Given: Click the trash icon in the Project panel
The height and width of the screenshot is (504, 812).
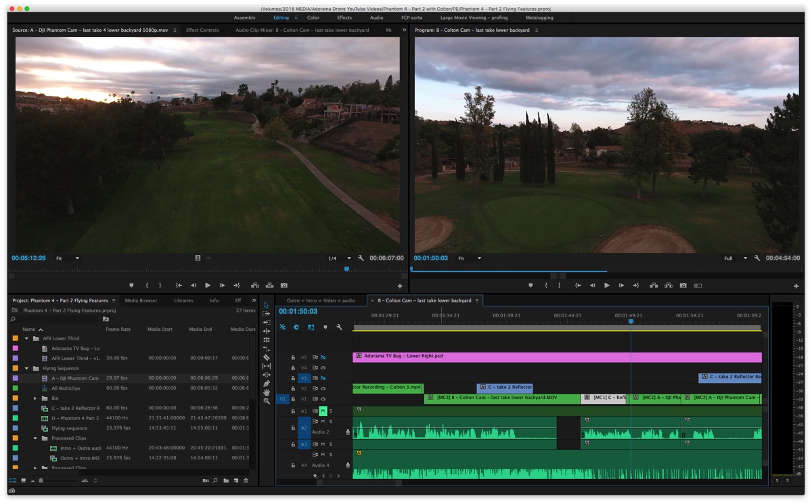Looking at the screenshot, I should [246, 481].
